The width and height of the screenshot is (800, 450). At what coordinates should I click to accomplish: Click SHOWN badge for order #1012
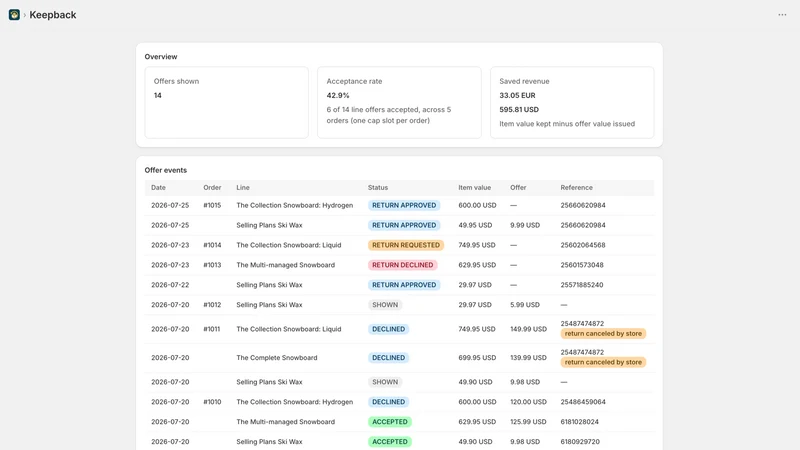pyautogui.click(x=385, y=305)
